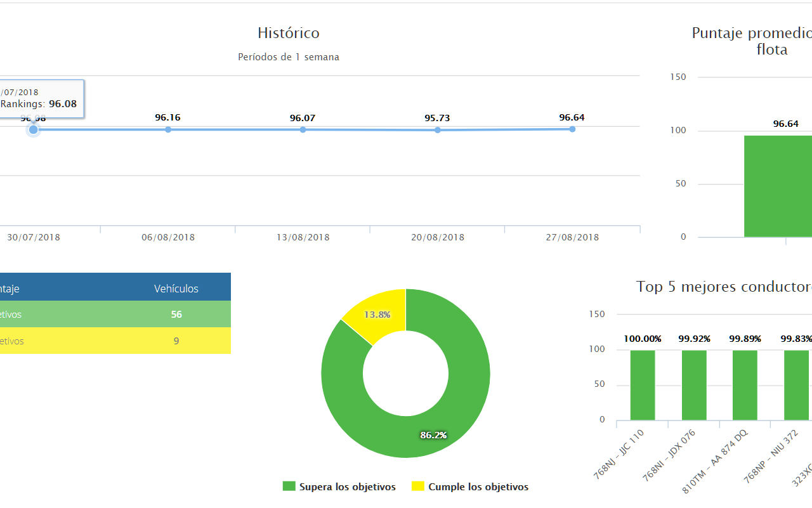Click the 13.8% label on donut chart

pos(377,315)
